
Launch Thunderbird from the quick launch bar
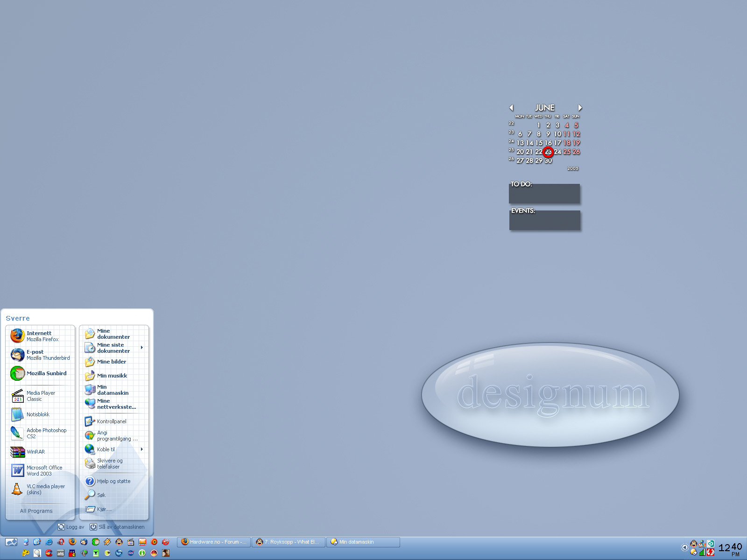pyautogui.click(x=84, y=542)
